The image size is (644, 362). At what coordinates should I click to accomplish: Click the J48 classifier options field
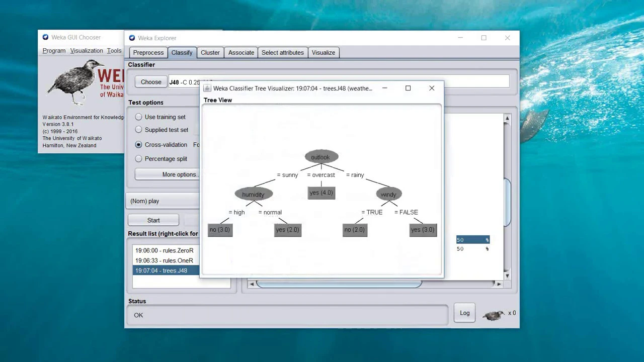tap(339, 82)
